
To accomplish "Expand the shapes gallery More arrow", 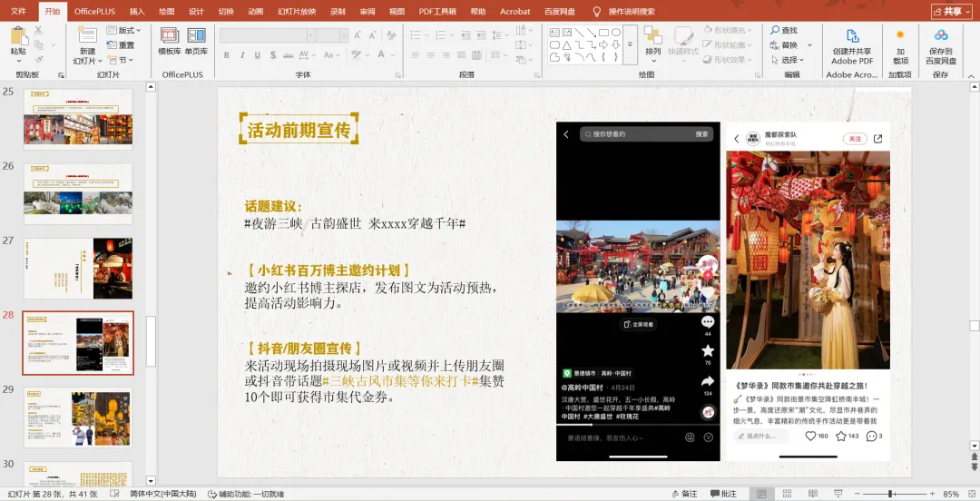I will [630, 45].
